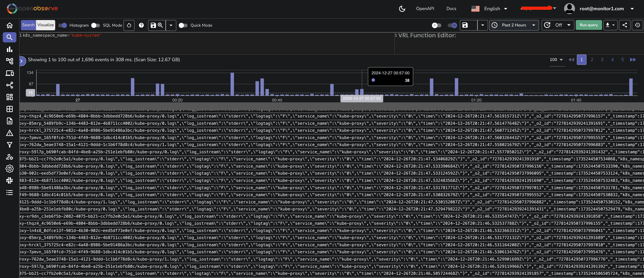The image size is (644, 278).
Task: Enable the SQL Mode toggle
Action: pos(95,25)
